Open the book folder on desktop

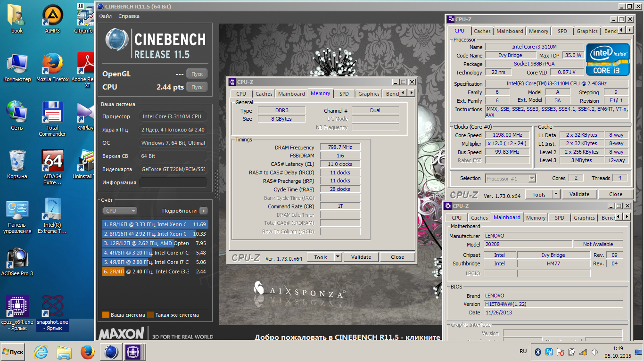click(17, 19)
